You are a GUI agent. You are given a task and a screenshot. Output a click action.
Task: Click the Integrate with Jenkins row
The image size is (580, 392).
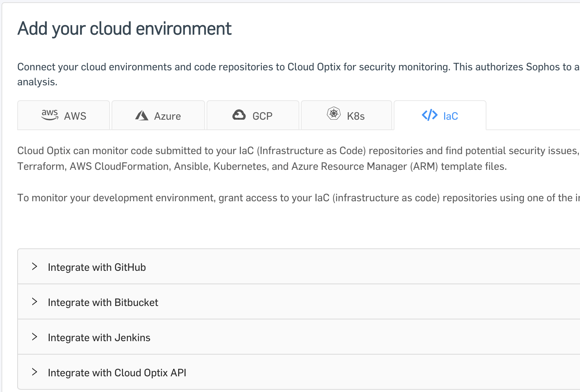(99, 337)
